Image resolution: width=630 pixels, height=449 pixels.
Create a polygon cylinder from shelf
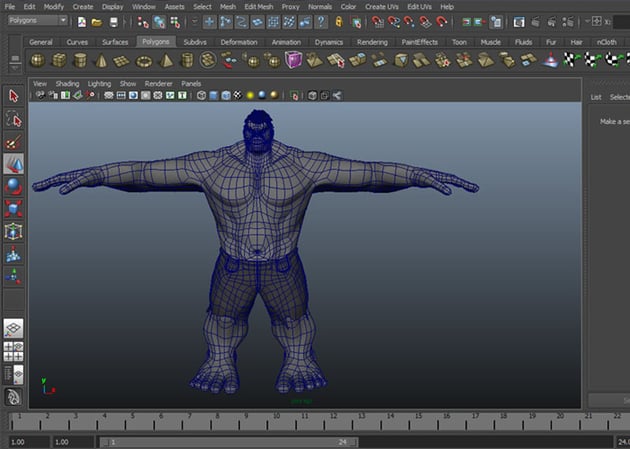[80, 61]
